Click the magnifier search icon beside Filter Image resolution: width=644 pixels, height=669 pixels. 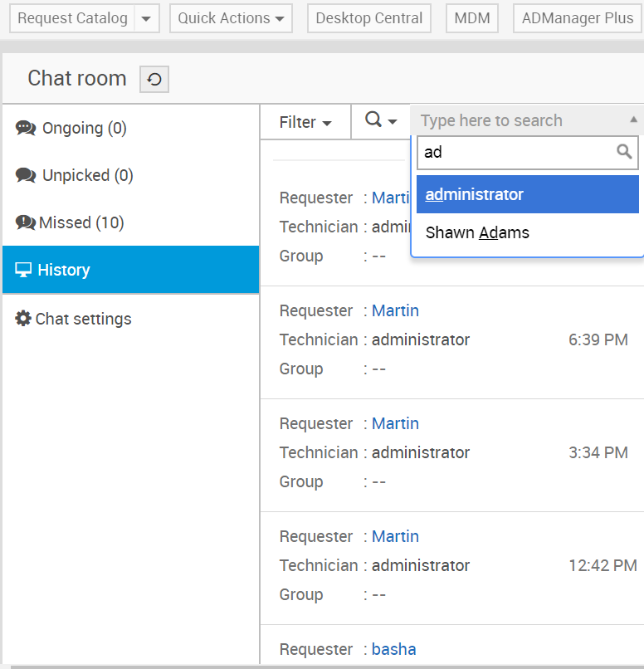coord(374,120)
